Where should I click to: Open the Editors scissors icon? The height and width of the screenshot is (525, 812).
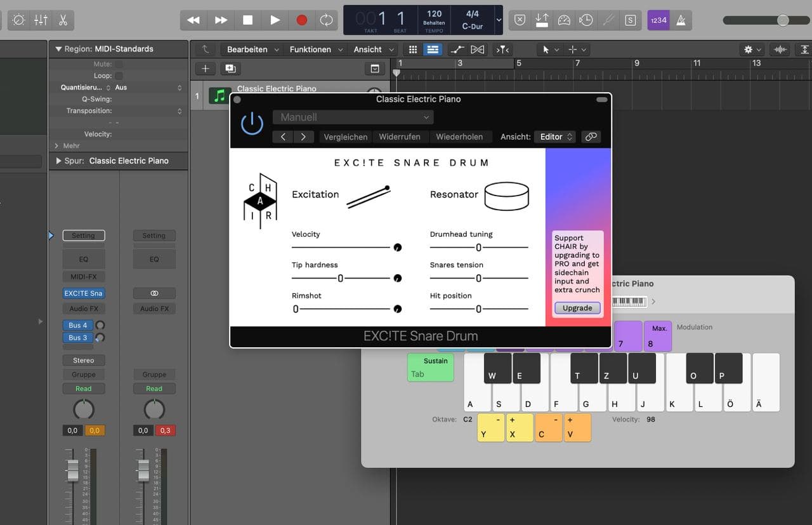63,20
